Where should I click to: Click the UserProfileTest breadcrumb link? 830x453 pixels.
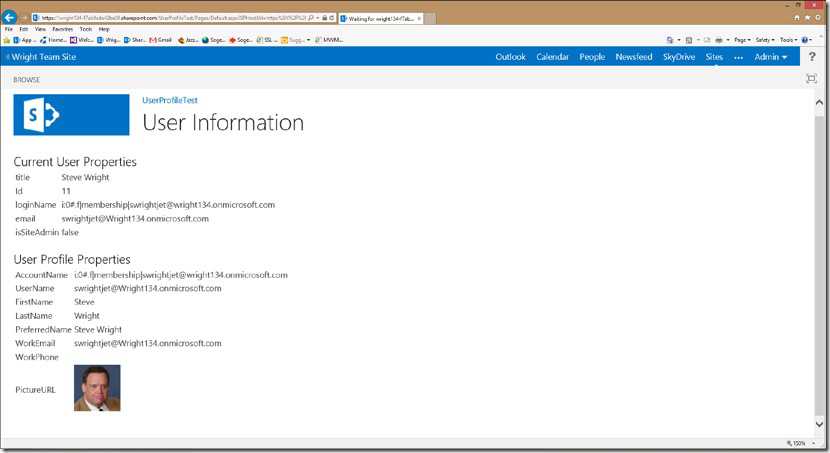(x=170, y=100)
